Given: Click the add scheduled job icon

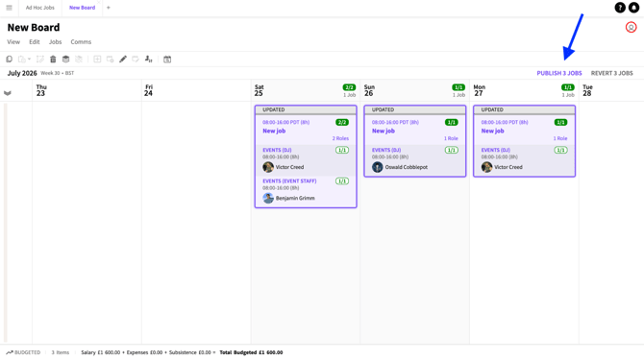Looking at the screenshot, I should tap(110, 60).
